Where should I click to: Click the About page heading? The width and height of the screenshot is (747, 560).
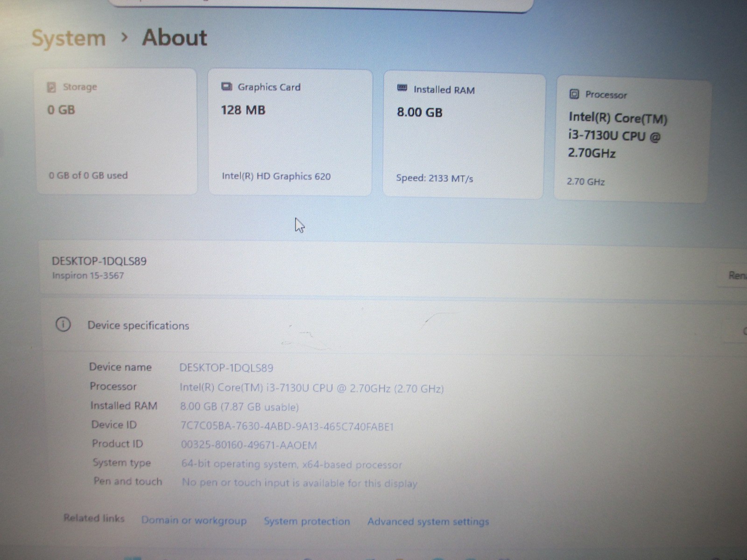tap(175, 37)
